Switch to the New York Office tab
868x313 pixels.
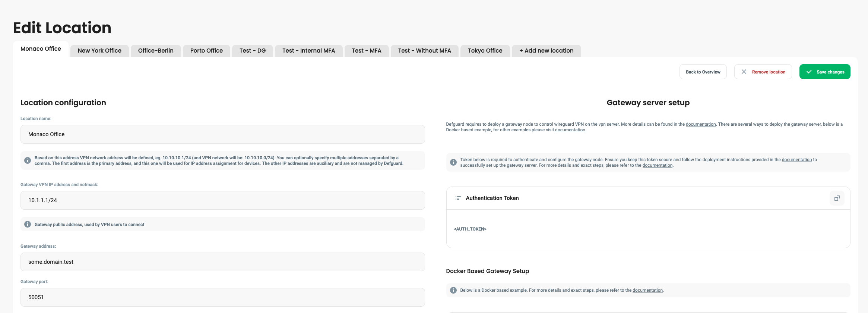(99, 51)
